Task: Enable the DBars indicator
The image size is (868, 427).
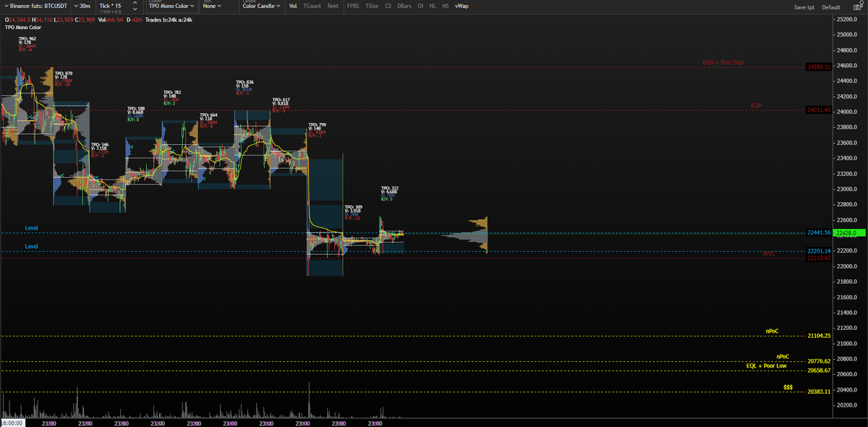Action: pos(404,6)
